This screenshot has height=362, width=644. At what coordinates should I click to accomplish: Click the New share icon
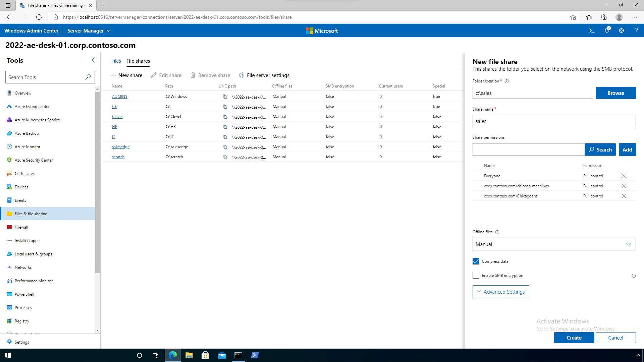point(113,75)
